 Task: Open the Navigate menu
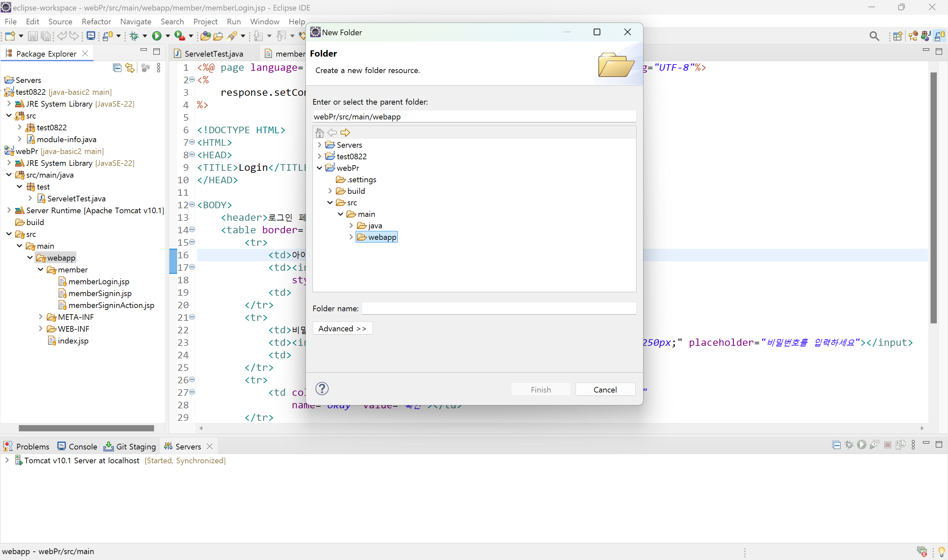tap(136, 21)
